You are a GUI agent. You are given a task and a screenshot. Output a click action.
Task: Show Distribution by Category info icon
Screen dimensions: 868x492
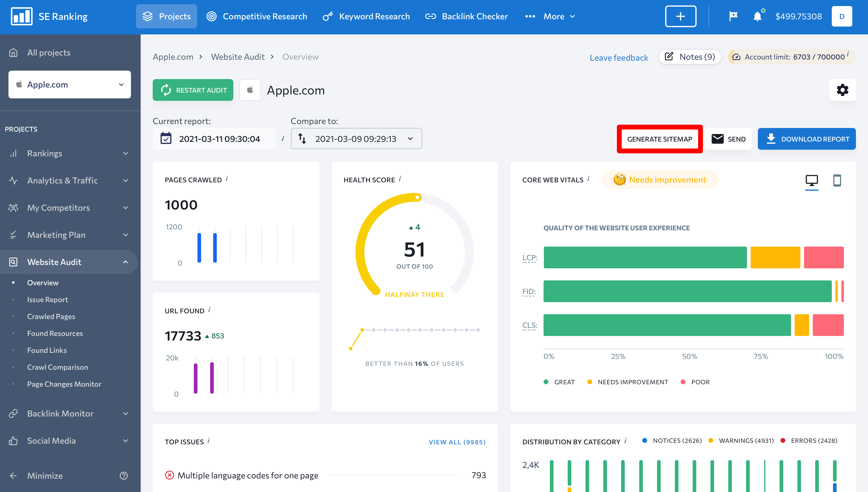tap(625, 441)
